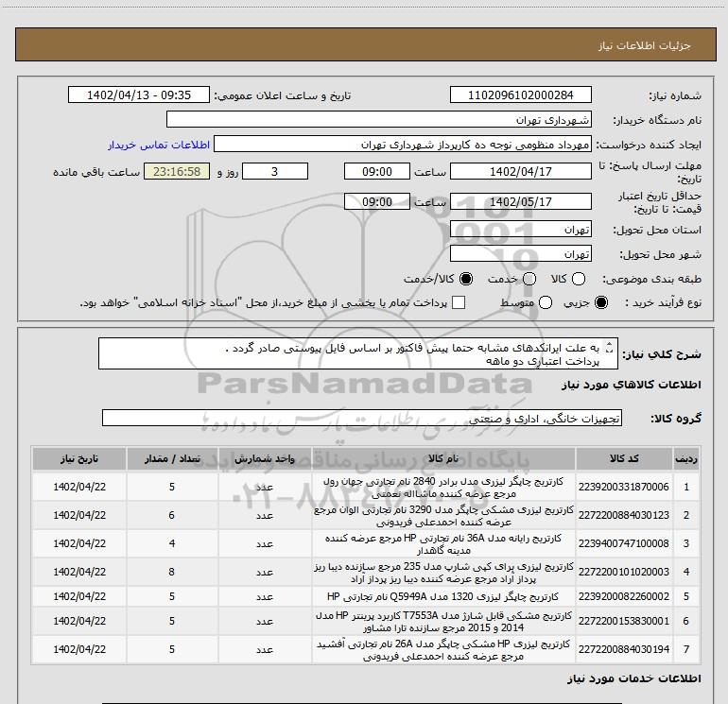Click the اطلاعات خدمات مورد نیاز heading
The height and width of the screenshot is (704, 728).
[633, 678]
